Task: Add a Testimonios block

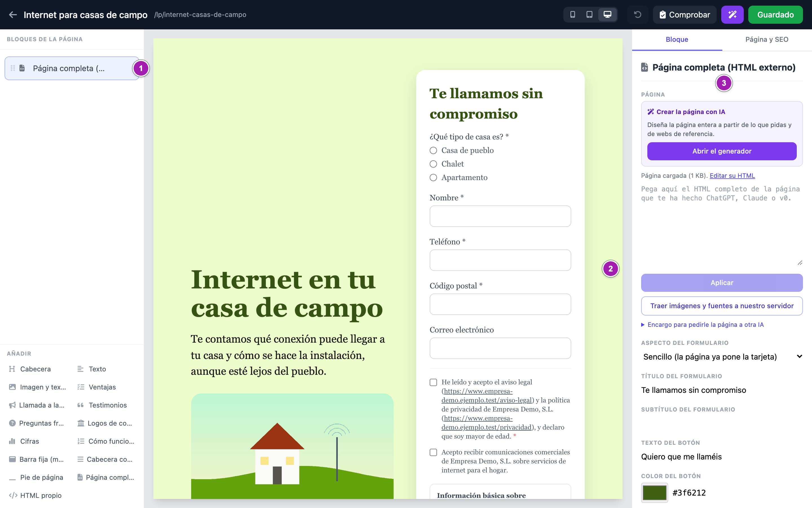Action: click(106, 405)
